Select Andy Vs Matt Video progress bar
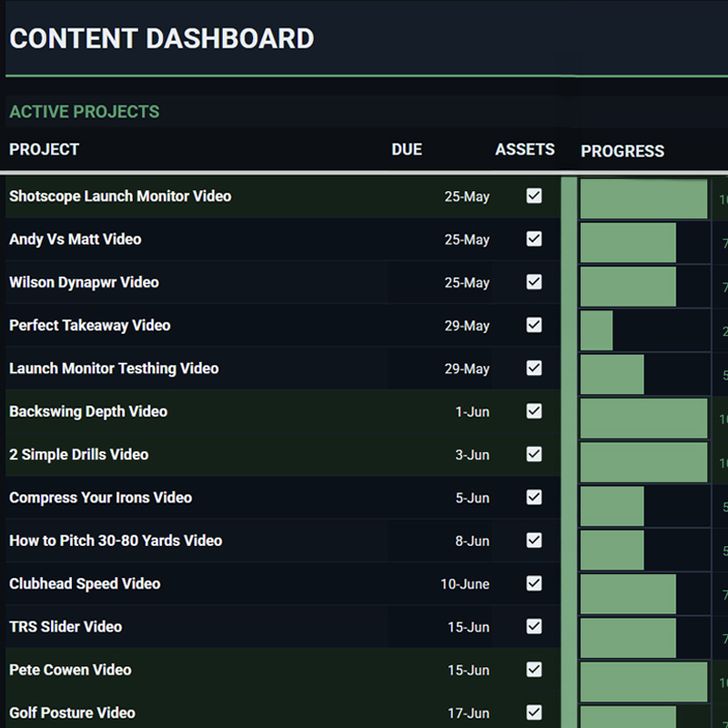 [x=628, y=242]
